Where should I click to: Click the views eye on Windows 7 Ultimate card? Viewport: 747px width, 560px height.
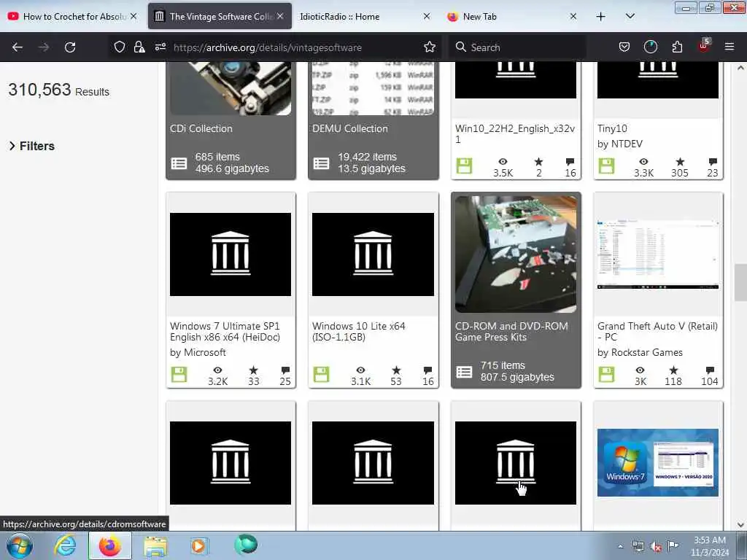[x=217, y=370]
